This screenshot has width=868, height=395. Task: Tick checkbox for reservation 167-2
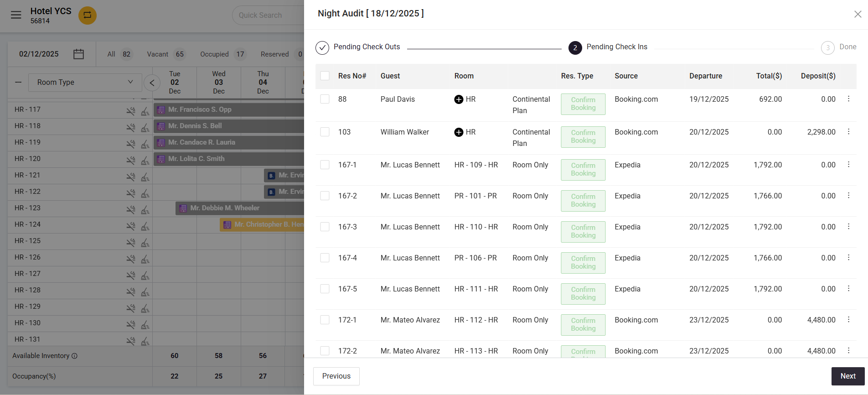pos(325,196)
